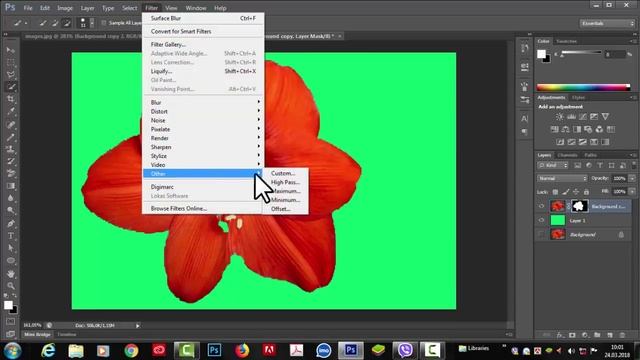This screenshot has width=640, height=360.
Task: Expand the Sharpen filter submenu
Action: click(x=202, y=147)
